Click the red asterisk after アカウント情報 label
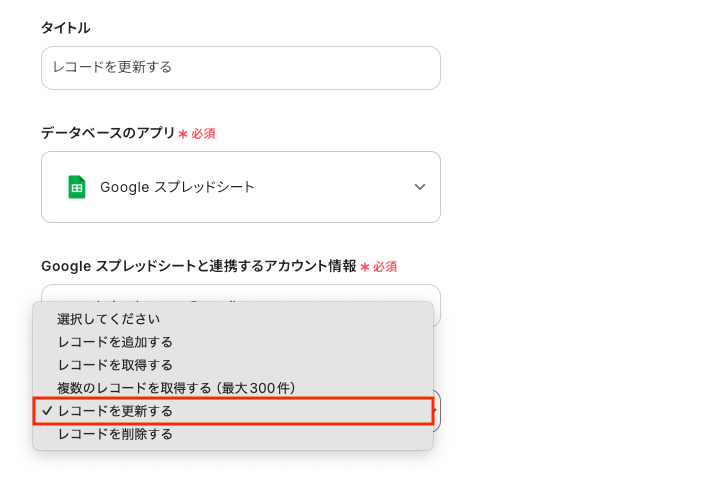Image resolution: width=709 pixels, height=477 pixels. pyautogui.click(x=365, y=267)
